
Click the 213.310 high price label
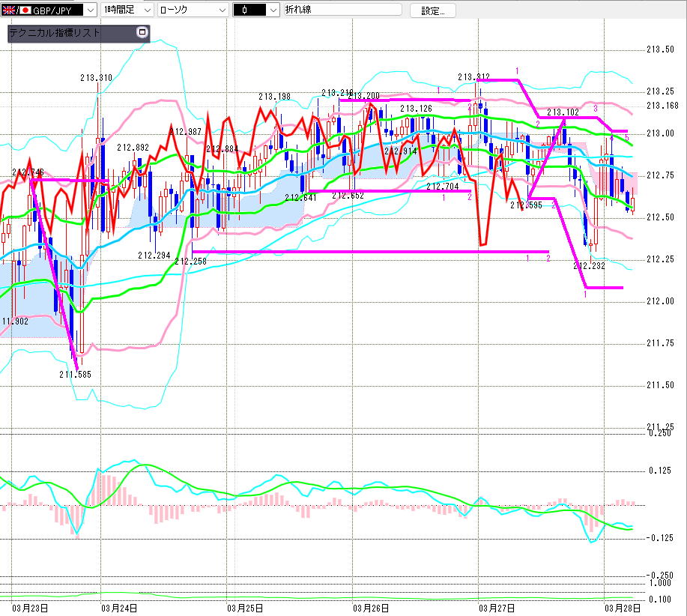97,78
